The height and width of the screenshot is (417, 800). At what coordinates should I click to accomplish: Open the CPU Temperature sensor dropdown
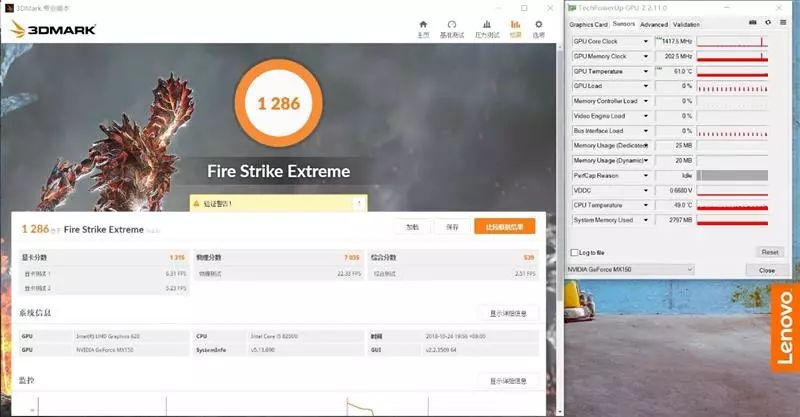click(645, 205)
